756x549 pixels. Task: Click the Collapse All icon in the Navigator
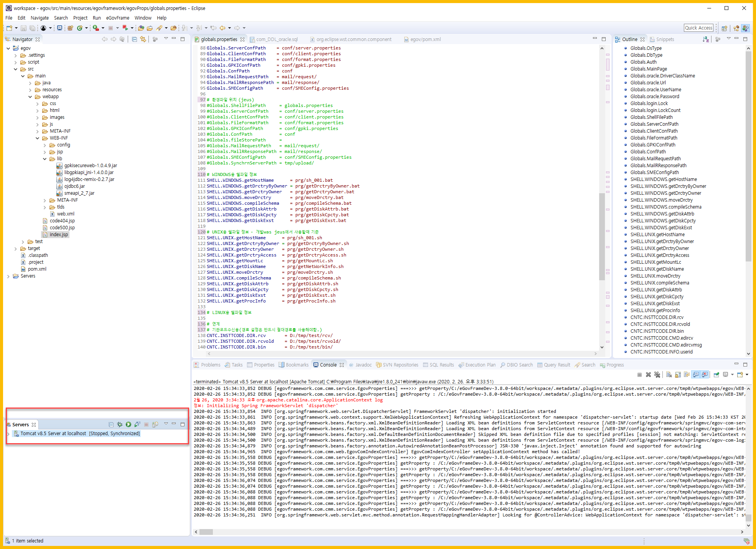point(134,39)
